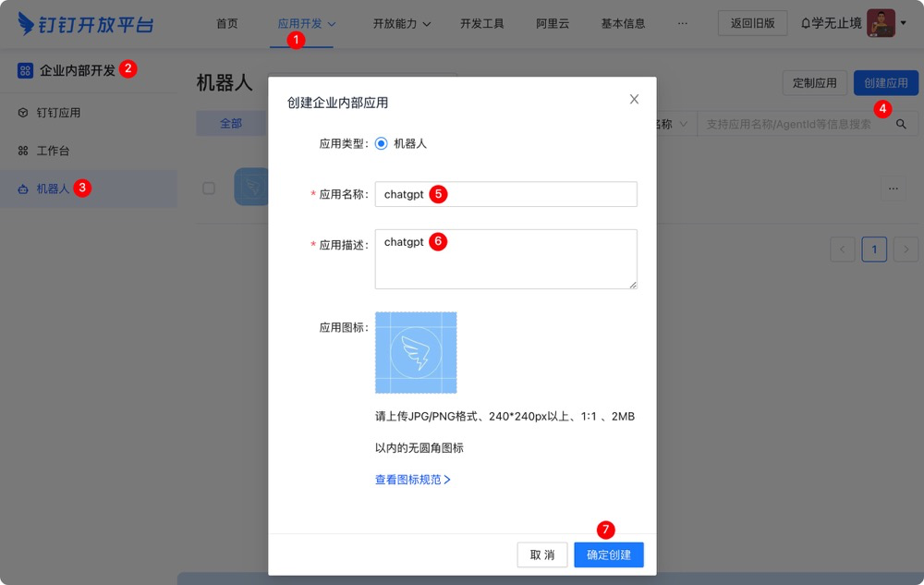Click the 确定创建 button
924x585 pixels.
click(609, 555)
